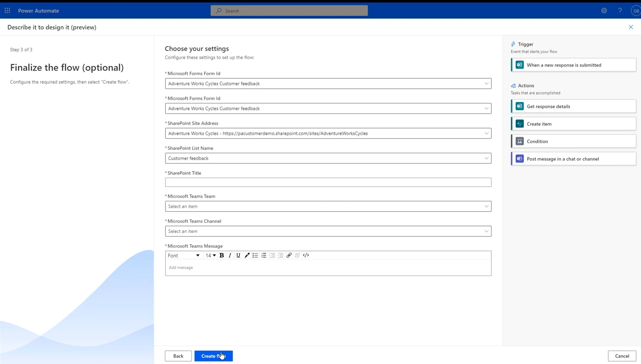Screen dimensions: 641x364
Task: Go to the previous step with Back
Action: [x=178, y=356]
